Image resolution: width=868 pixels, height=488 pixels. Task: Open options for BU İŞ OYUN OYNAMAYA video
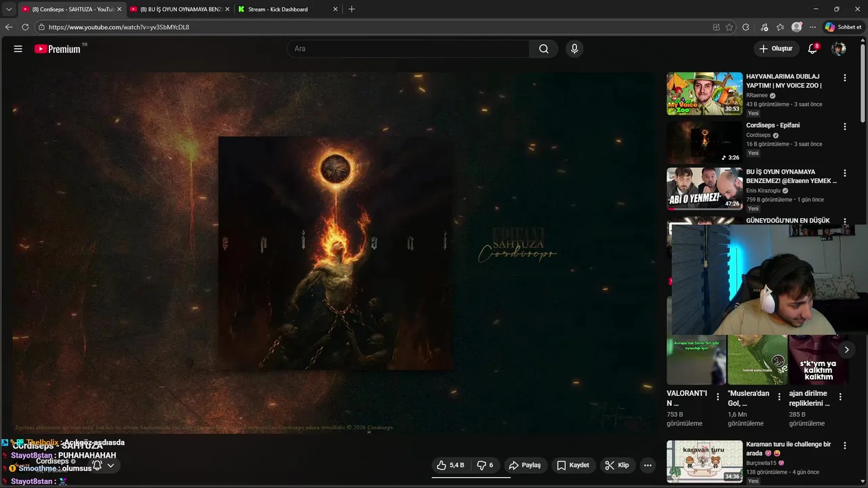click(844, 174)
